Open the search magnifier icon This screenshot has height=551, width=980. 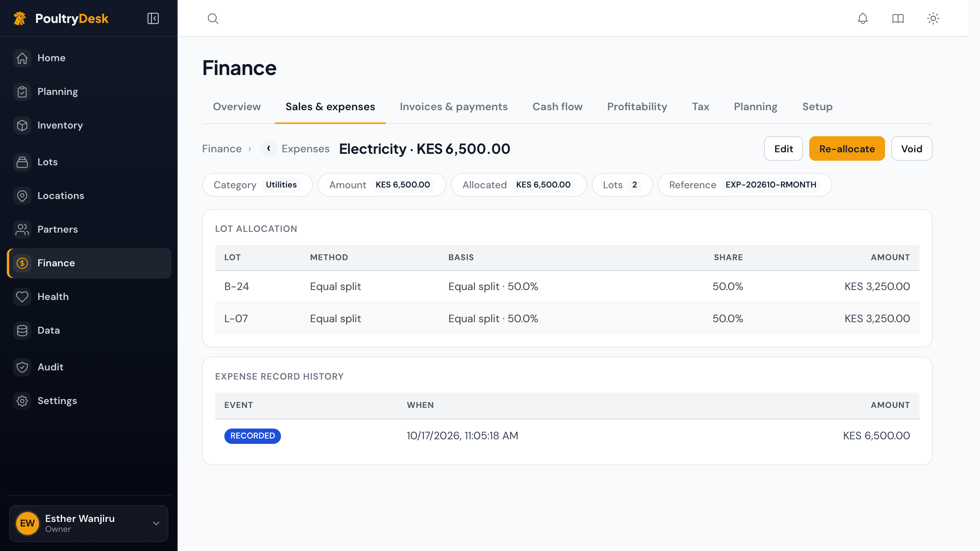tap(213, 18)
